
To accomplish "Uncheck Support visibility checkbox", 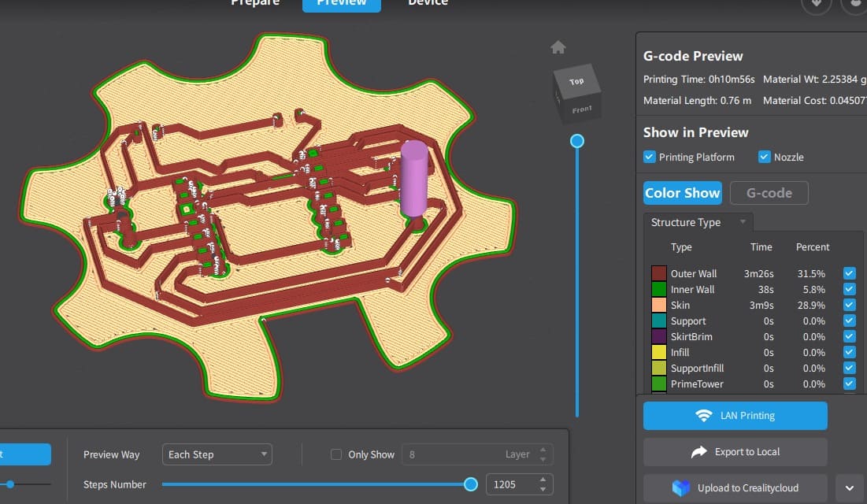I will click(850, 321).
